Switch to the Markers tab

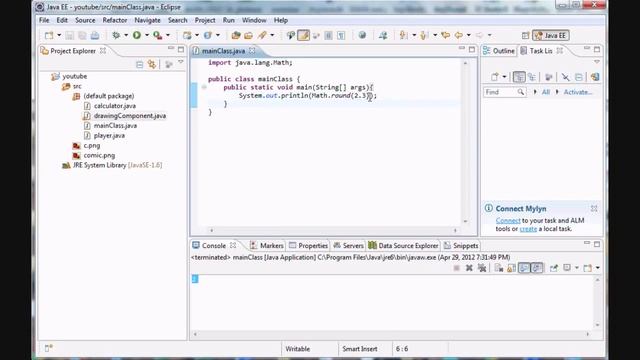click(x=267, y=246)
